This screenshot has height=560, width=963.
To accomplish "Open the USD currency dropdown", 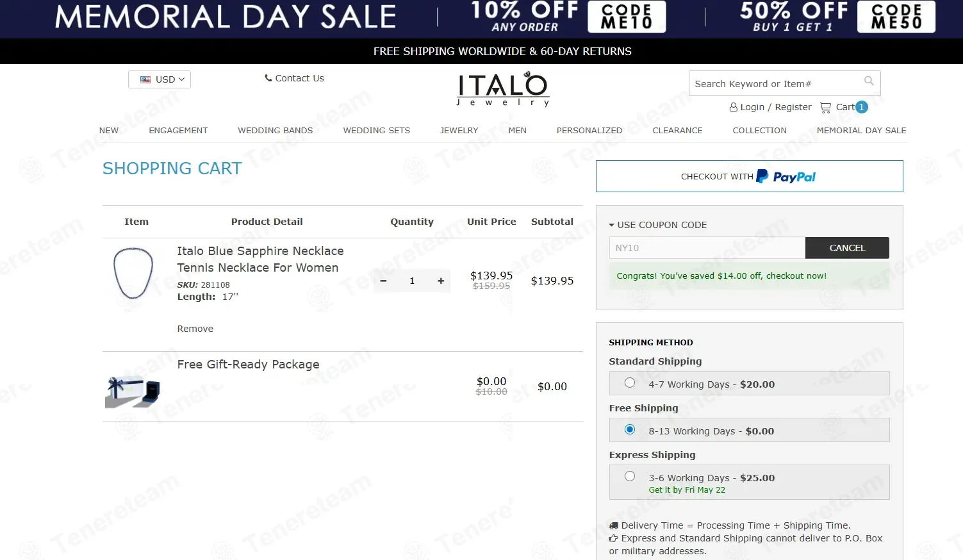I will point(160,79).
